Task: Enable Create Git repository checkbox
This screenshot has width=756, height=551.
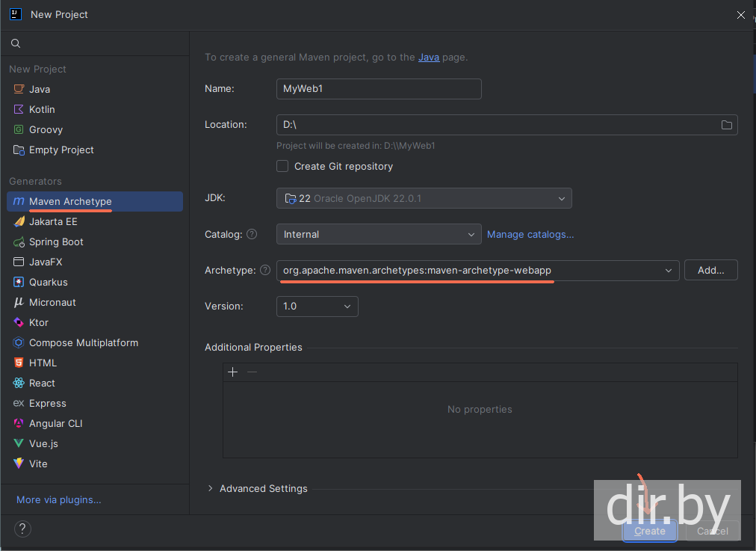Action: click(x=282, y=166)
